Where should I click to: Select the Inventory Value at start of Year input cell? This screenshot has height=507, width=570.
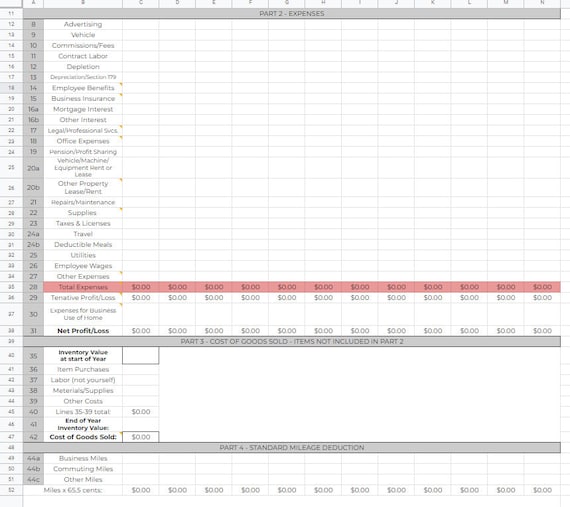click(141, 355)
